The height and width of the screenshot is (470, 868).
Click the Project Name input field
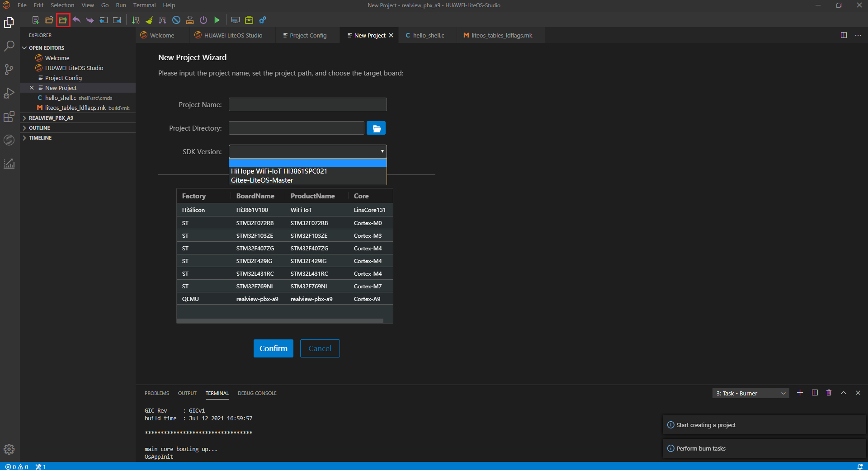(x=308, y=104)
